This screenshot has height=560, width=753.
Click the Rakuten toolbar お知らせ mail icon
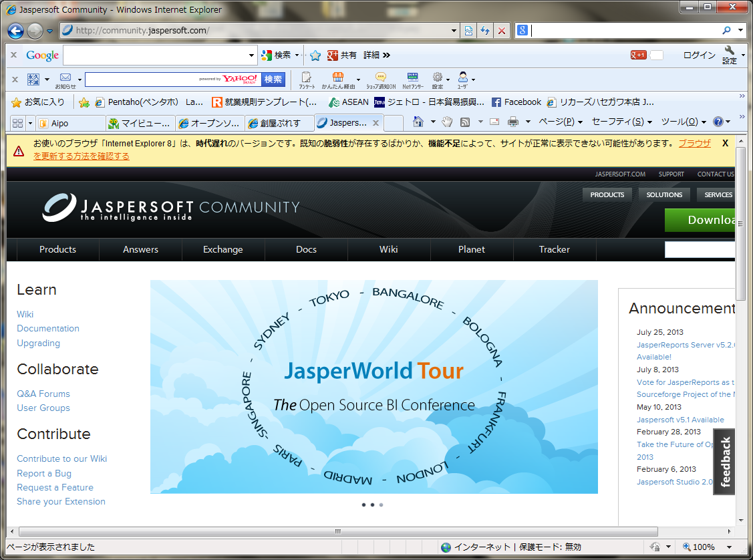click(x=65, y=80)
